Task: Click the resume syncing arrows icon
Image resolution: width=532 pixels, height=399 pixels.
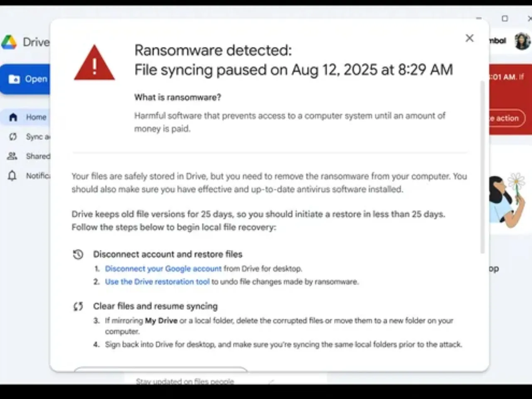Action: coord(78,306)
